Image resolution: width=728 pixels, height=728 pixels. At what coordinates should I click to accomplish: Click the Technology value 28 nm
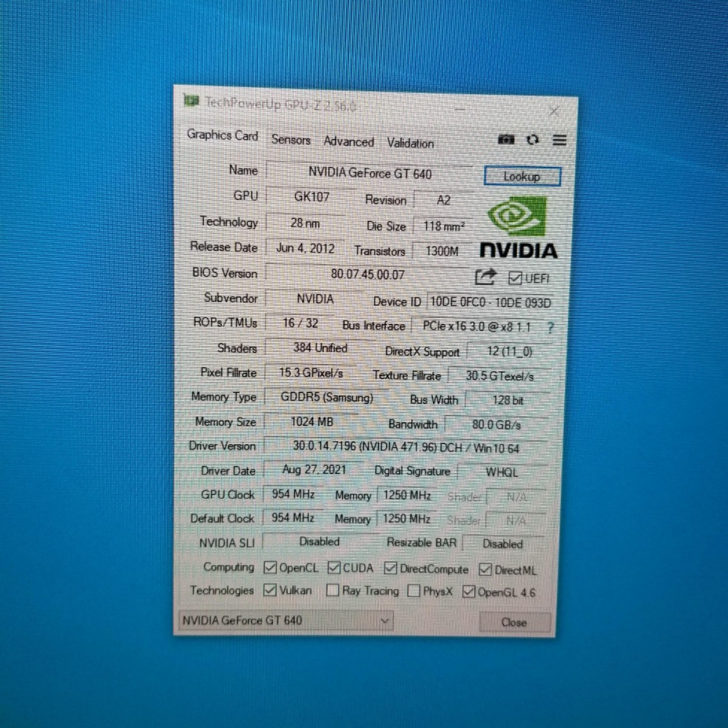[x=305, y=223]
